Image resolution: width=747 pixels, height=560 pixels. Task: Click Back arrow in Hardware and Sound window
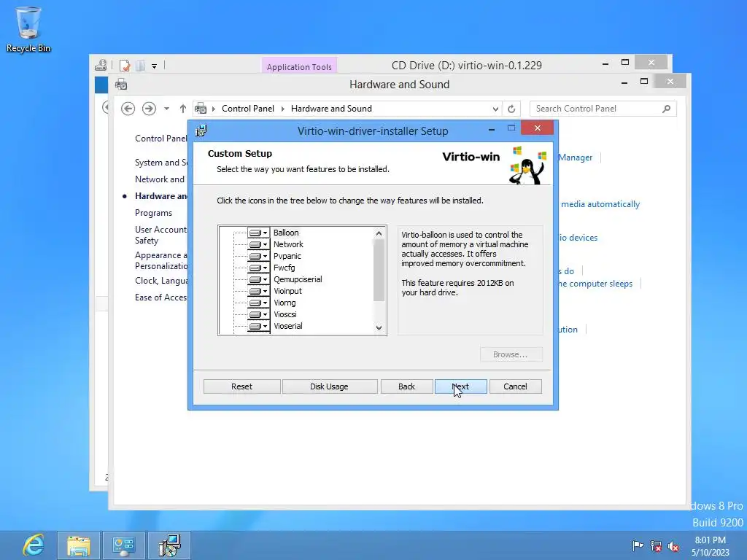(128, 109)
